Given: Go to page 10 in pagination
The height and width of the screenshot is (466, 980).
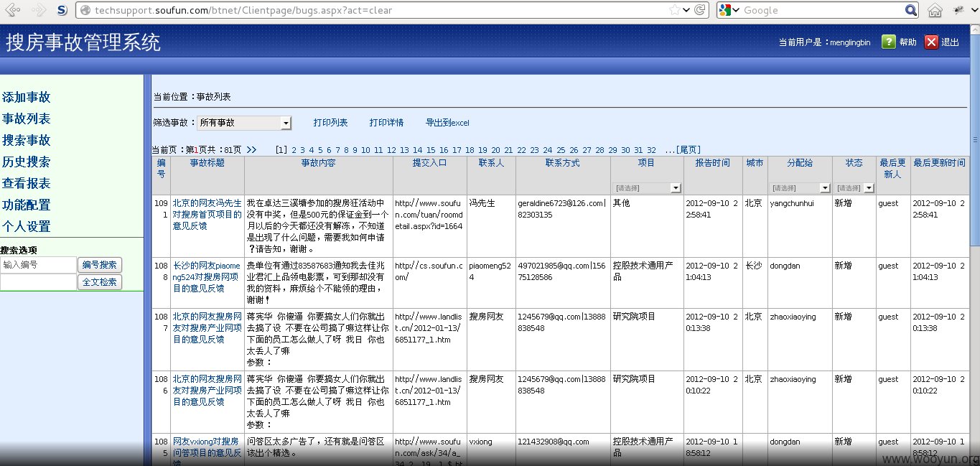Looking at the screenshot, I should point(365,150).
